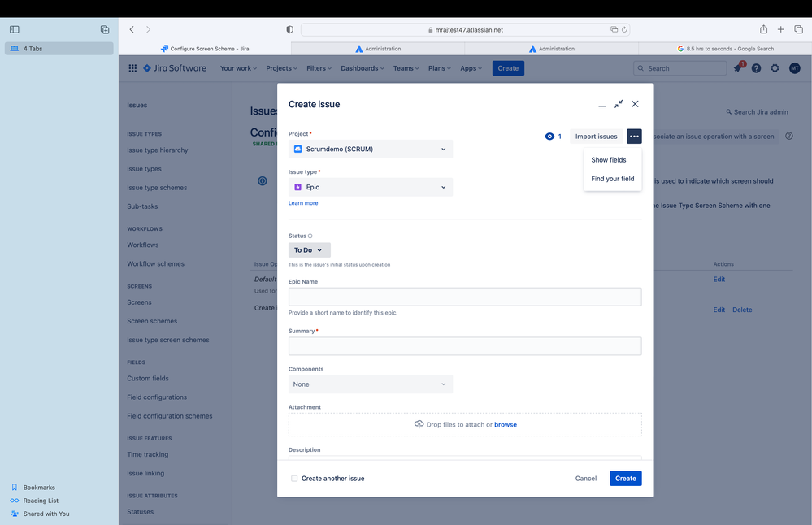Open the Jira settings gear

775,68
